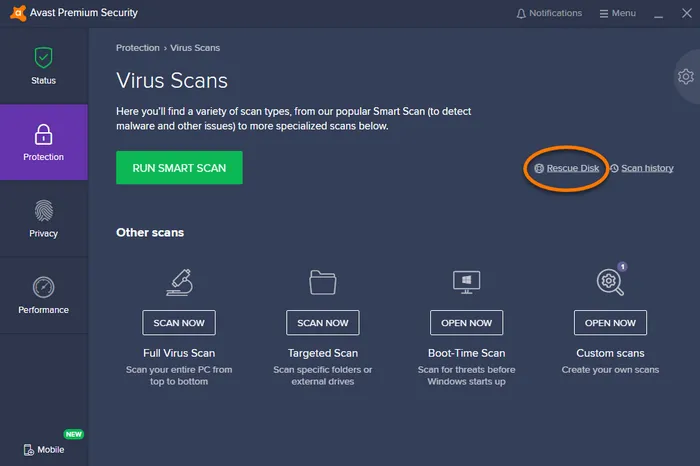Viewport: 700px width, 466px height.
Task: Open the Menu text label
Action: (624, 13)
